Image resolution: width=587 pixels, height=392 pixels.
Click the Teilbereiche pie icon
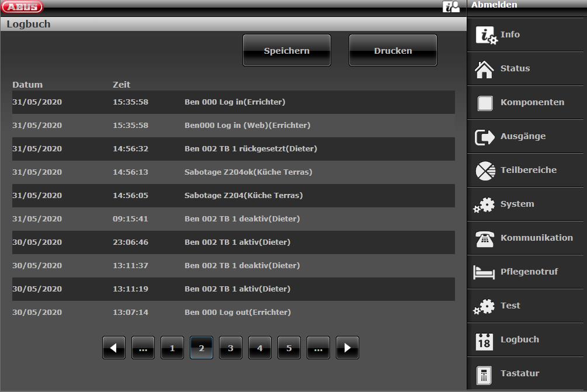pyautogui.click(x=485, y=171)
